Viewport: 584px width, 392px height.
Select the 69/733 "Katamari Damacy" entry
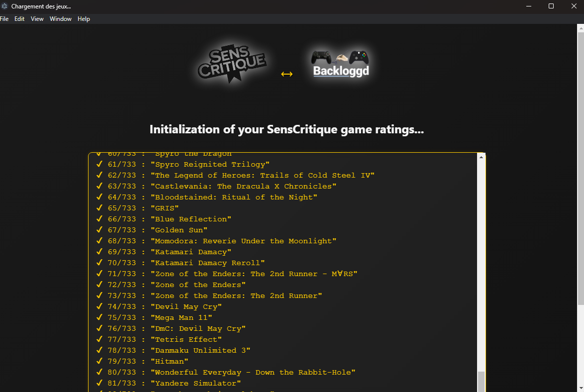click(164, 252)
